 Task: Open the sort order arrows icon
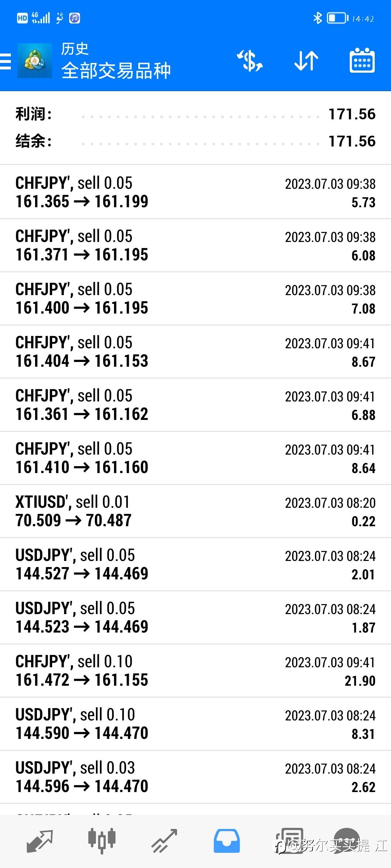pos(306,61)
